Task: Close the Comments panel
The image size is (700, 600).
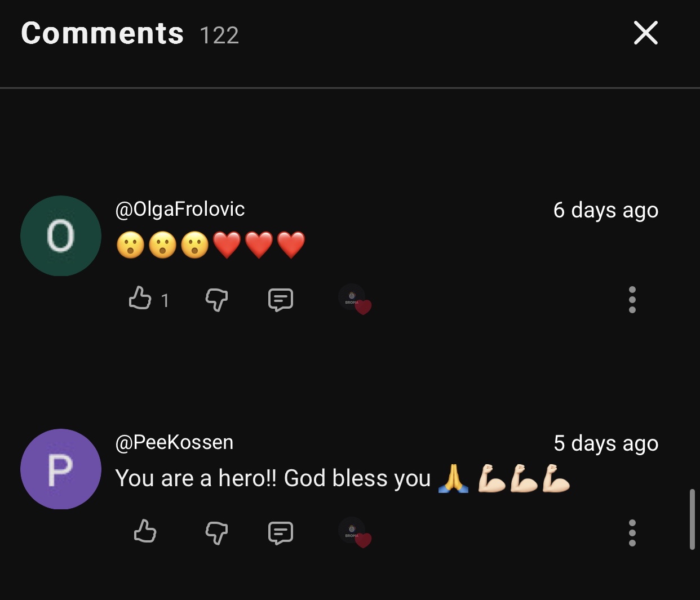Action: (645, 33)
